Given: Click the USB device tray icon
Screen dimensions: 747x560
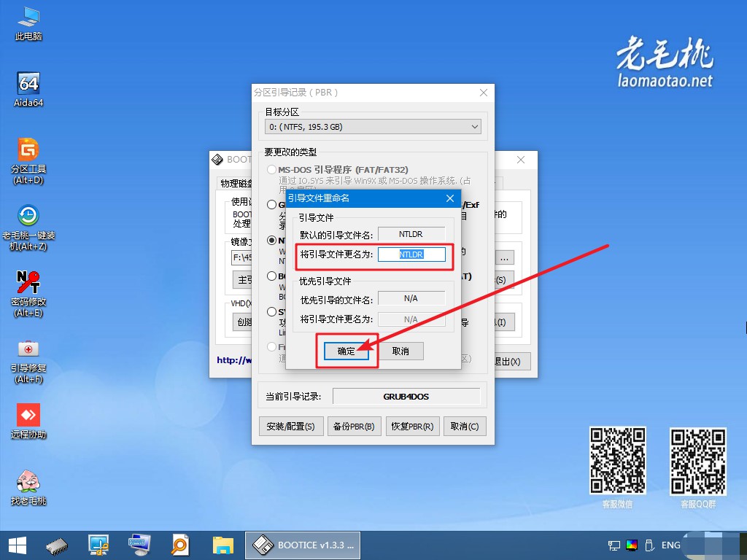Looking at the screenshot, I should coord(649,545).
